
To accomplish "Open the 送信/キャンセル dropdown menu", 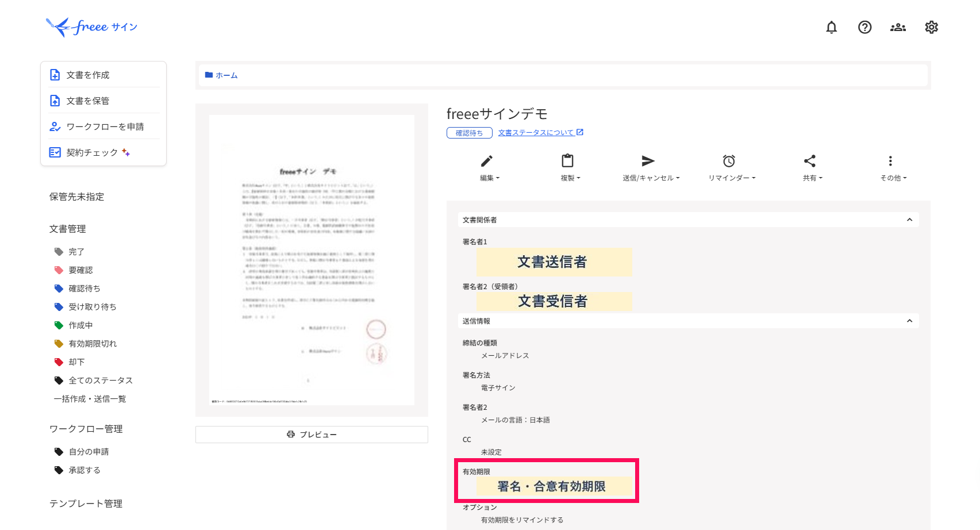I will (651, 178).
